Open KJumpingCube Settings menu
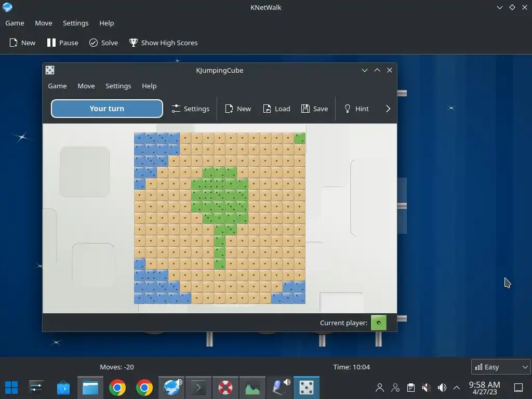 (x=118, y=86)
